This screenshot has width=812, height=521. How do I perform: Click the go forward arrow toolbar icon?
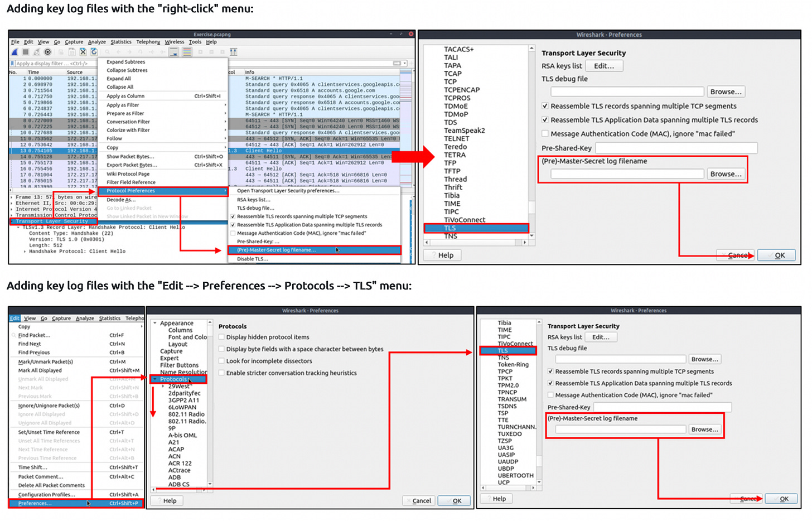click(129, 52)
